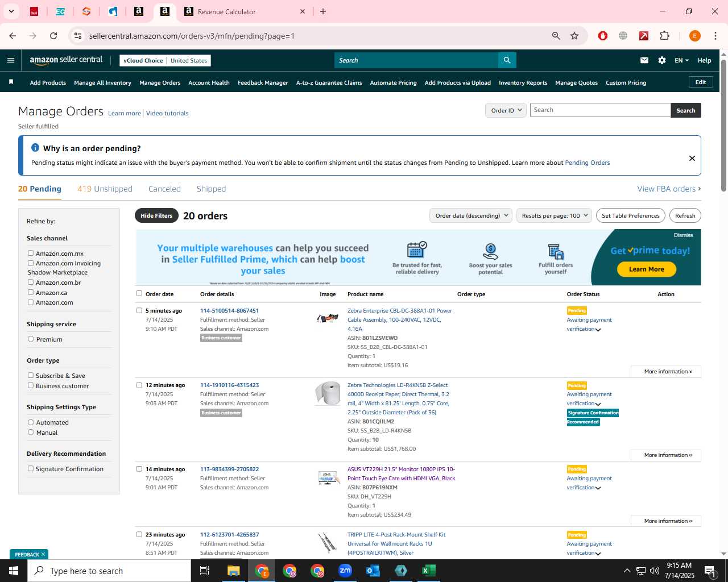Open the EN language dropdown

(x=681, y=60)
